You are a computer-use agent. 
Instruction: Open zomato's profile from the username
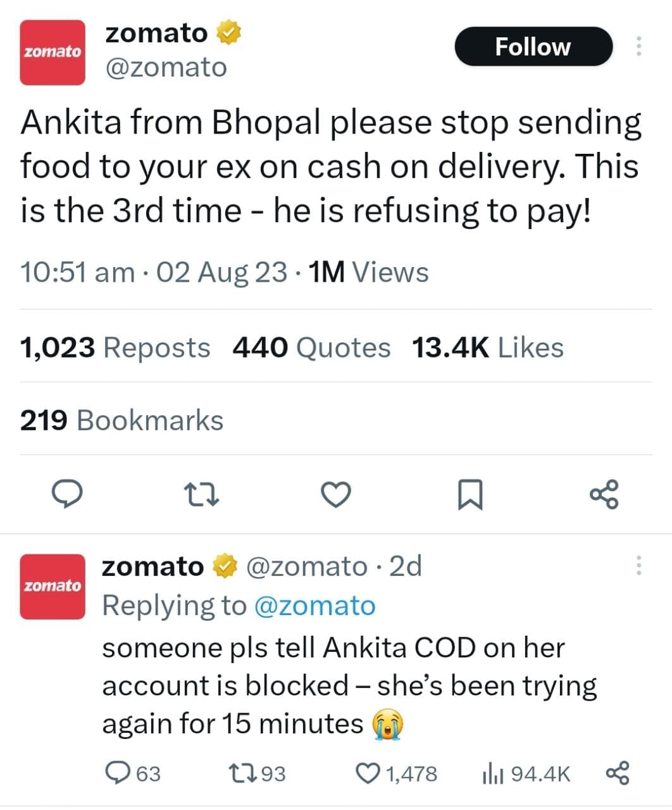(x=166, y=66)
